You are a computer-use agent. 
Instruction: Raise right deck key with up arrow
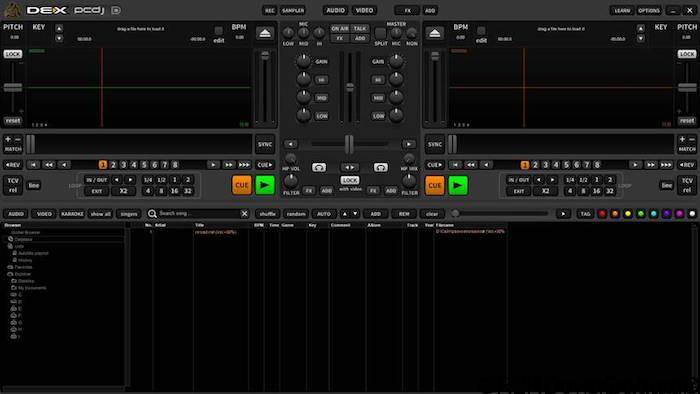pyautogui.click(x=641, y=29)
